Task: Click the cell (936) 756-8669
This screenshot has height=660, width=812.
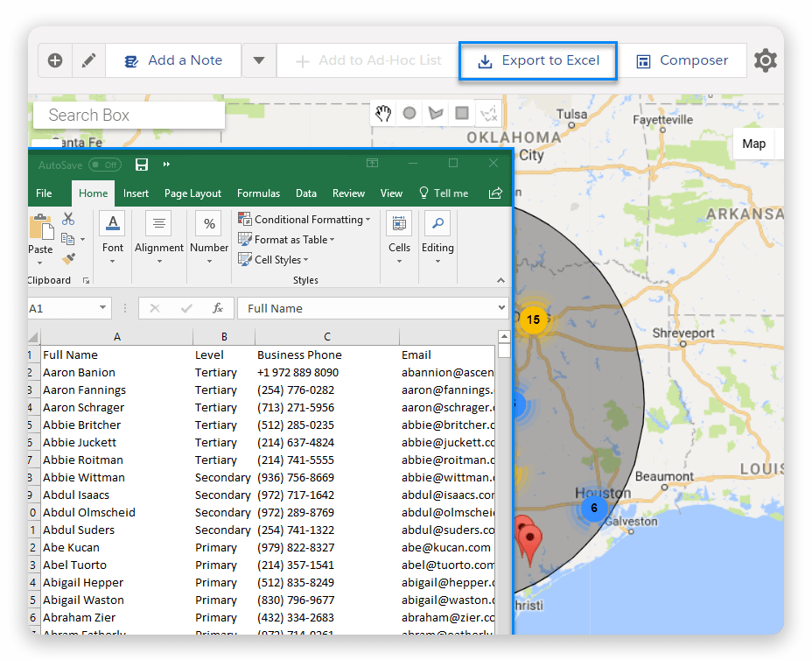Action: (326, 478)
